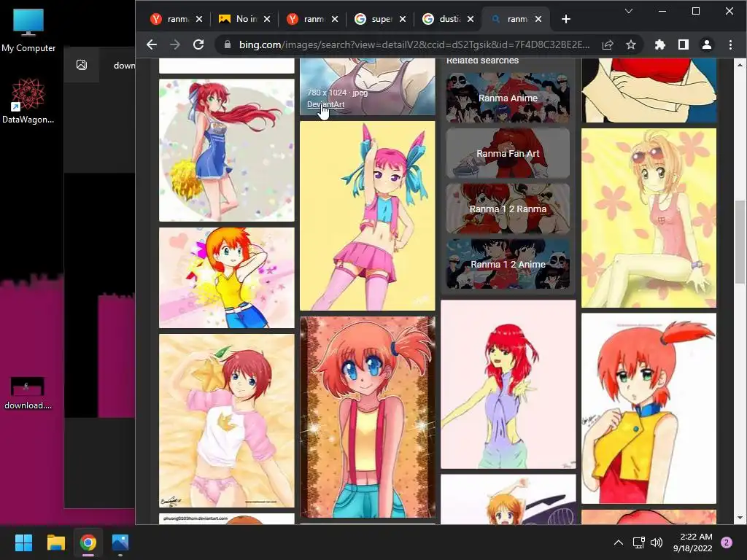
Task: Open the Chrome profile avatar icon
Action: point(706,44)
